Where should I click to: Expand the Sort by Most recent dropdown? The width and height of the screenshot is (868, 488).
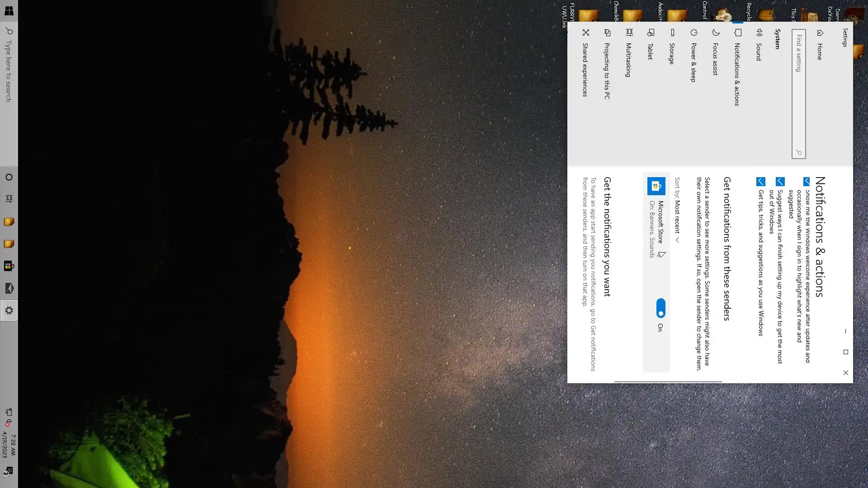coord(677,220)
